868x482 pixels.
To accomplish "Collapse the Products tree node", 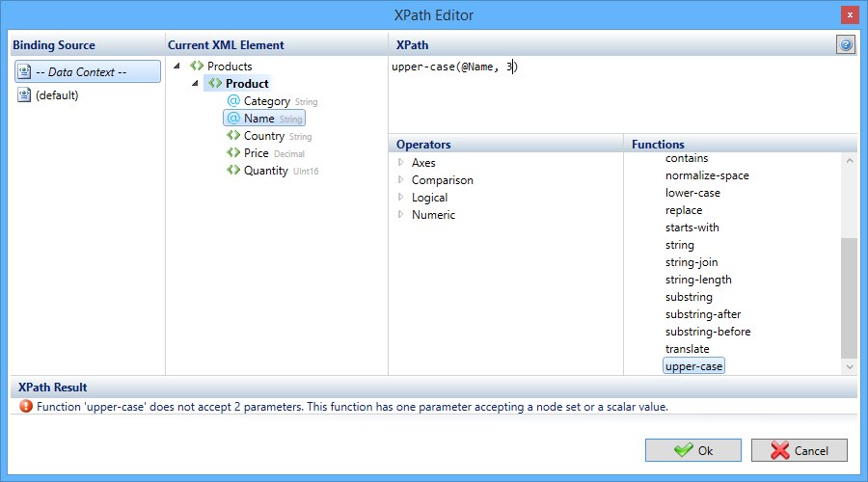I will [x=177, y=66].
